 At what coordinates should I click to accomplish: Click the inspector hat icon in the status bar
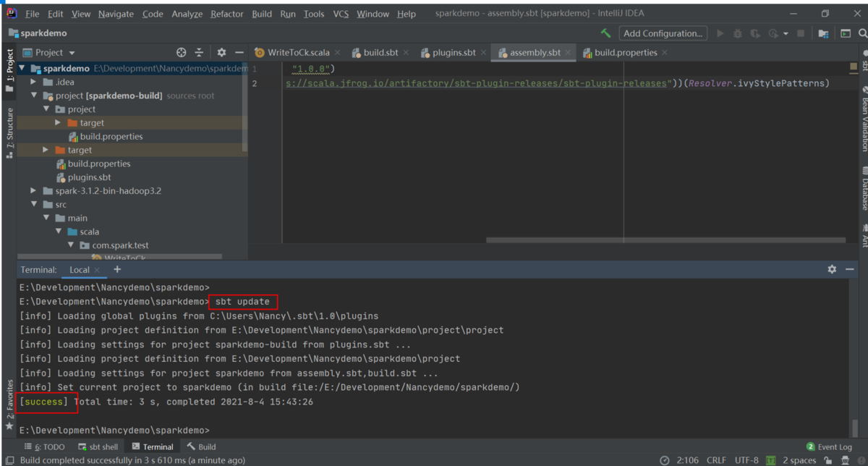pyautogui.click(x=845, y=460)
